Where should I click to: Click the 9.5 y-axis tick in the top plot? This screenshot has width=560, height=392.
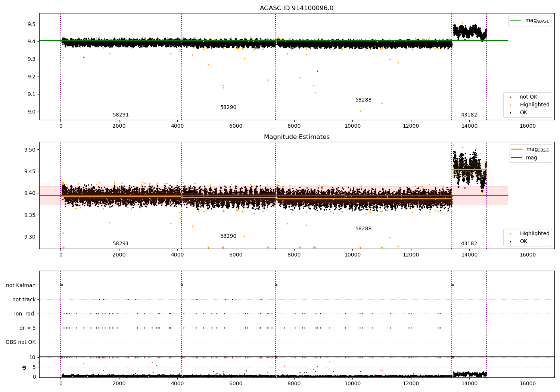point(31,24)
